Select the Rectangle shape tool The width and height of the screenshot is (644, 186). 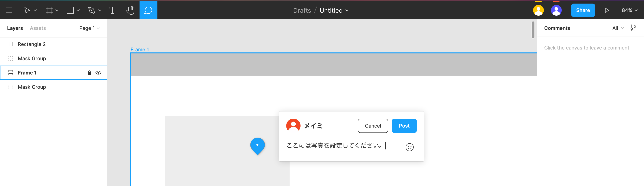point(70,10)
